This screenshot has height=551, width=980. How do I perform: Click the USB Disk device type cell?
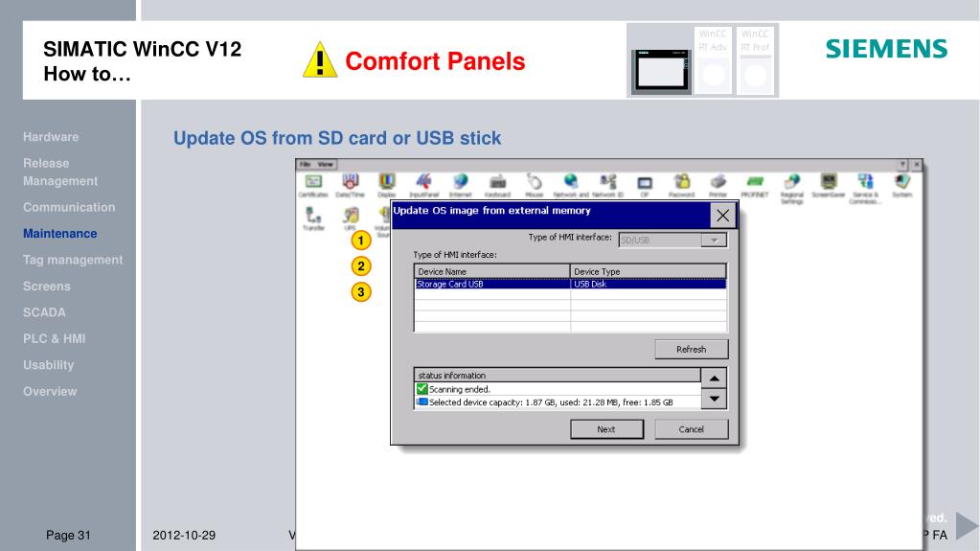click(x=649, y=284)
